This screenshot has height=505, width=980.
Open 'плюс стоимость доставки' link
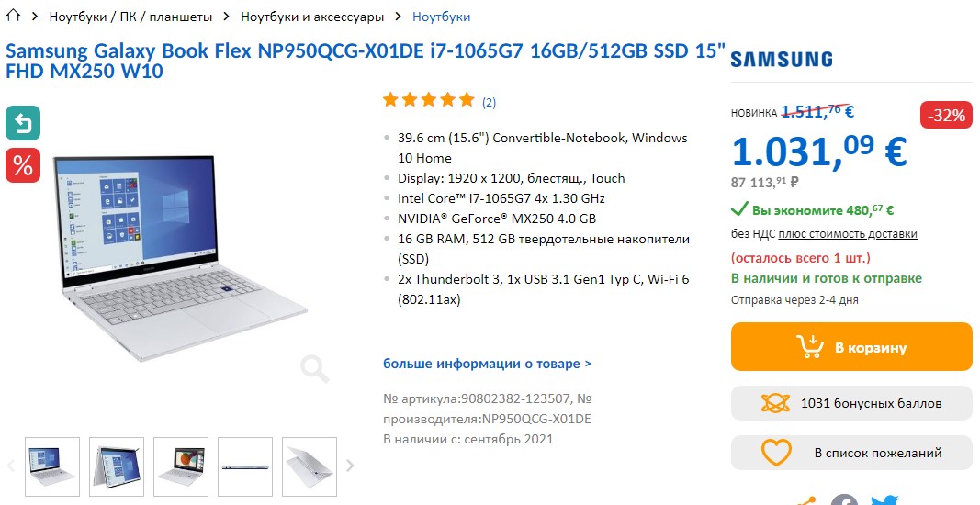point(848,234)
